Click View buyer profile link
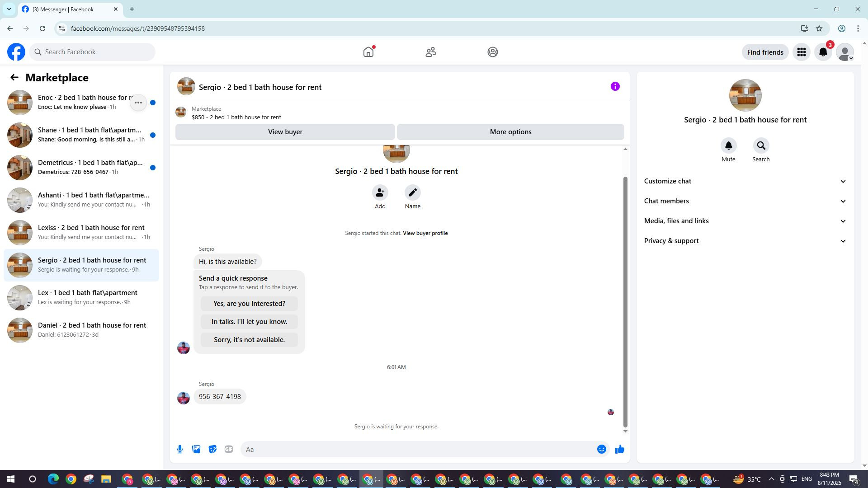 point(425,233)
